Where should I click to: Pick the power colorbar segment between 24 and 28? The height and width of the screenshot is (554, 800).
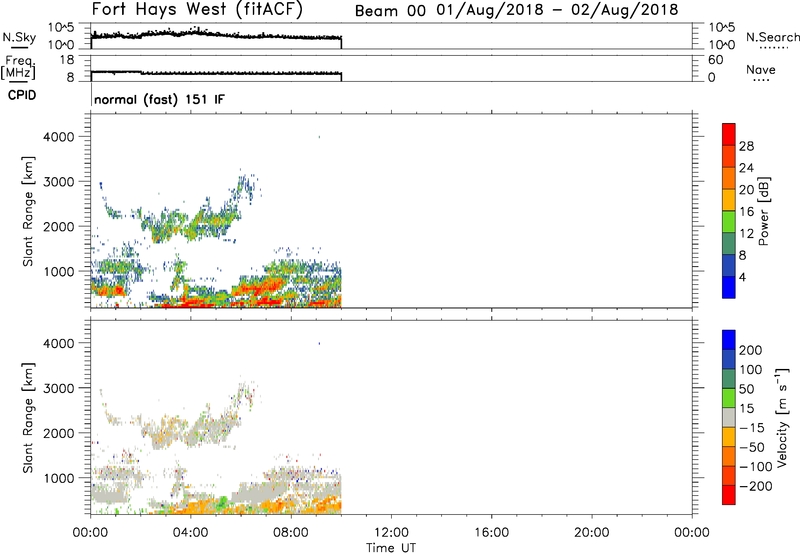tap(729, 156)
